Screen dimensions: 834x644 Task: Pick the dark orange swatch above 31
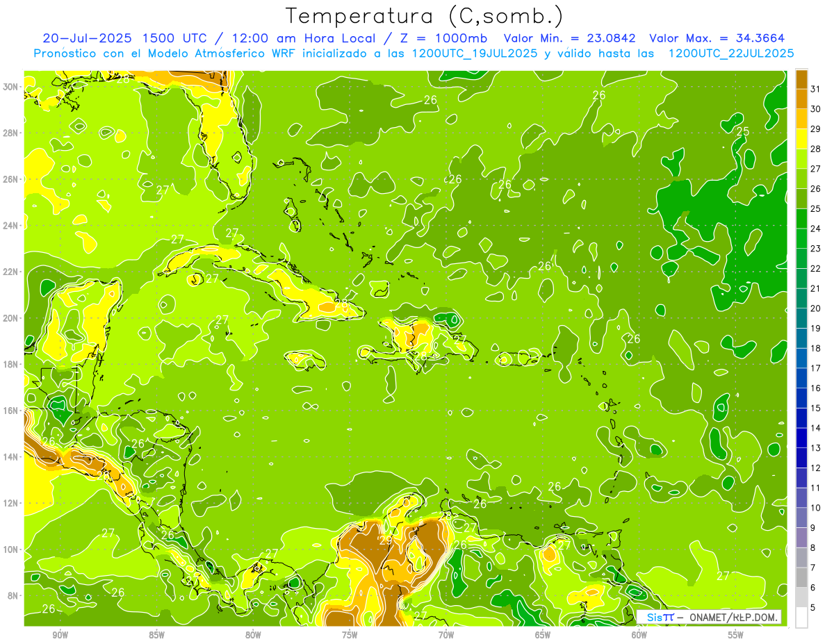click(x=801, y=79)
